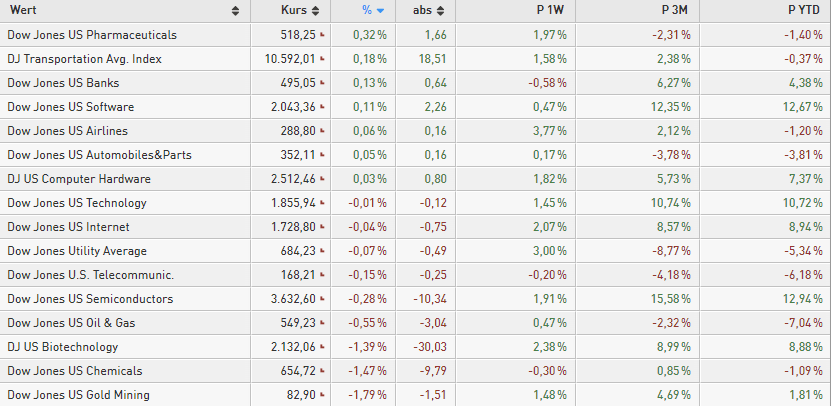Viewport: 831px width, 406px height.
Task: Click flag icon next to Software price 2.043,36
Action: tap(322, 107)
